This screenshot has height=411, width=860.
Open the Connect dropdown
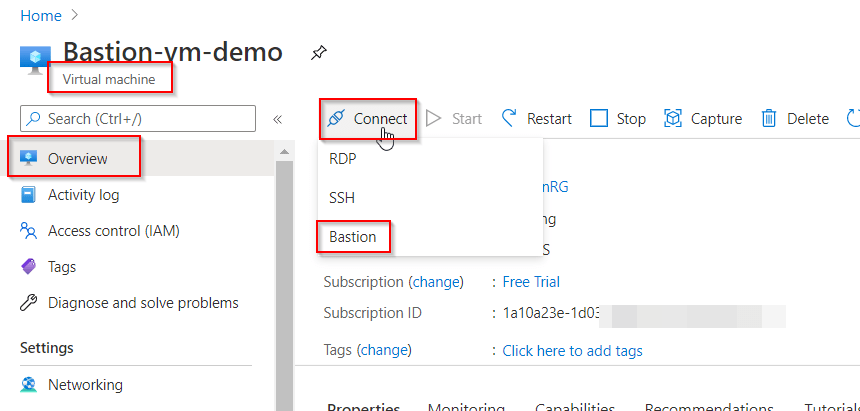click(367, 119)
